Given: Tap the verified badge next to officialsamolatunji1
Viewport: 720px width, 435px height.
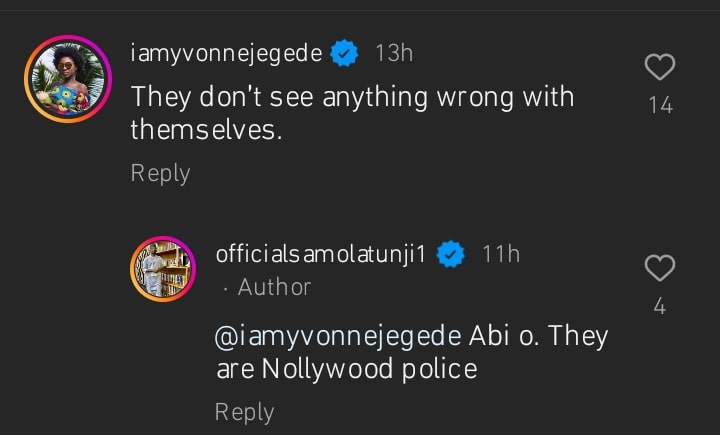Looking at the screenshot, I should (452, 255).
